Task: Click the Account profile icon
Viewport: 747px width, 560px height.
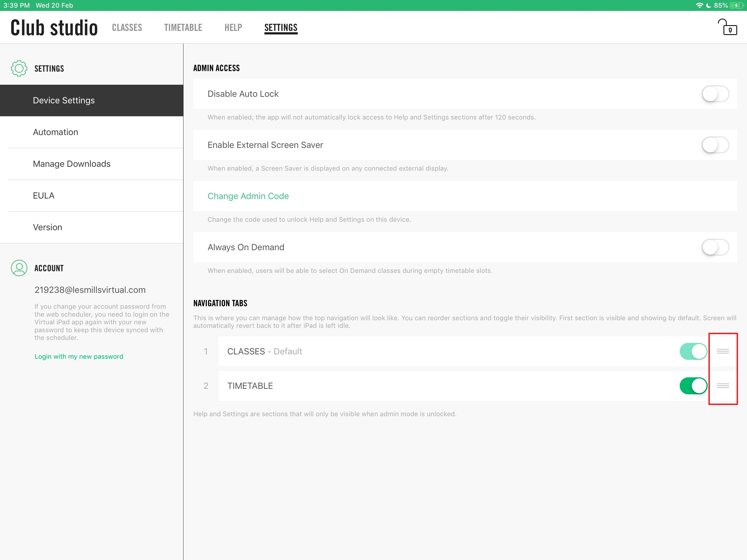Action: click(19, 268)
